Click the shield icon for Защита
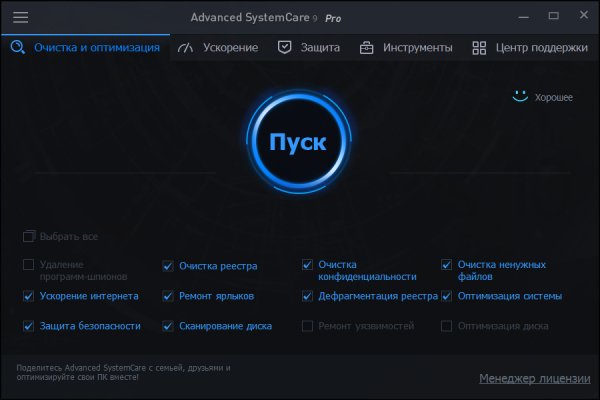Screen dimensions: 600x400 (284, 47)
